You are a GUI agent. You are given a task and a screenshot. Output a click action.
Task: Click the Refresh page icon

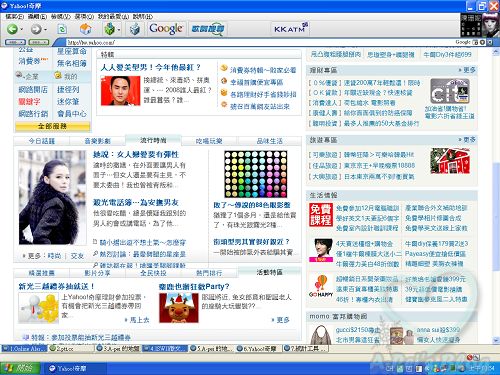62,29
